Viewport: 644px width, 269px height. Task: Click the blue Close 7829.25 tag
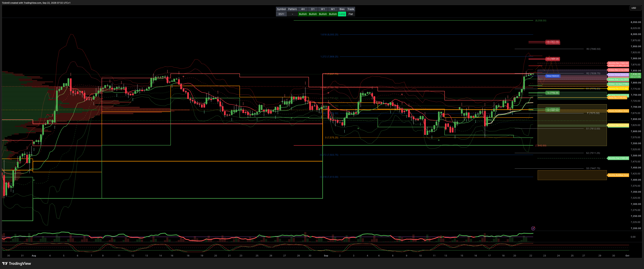point(553,76)
